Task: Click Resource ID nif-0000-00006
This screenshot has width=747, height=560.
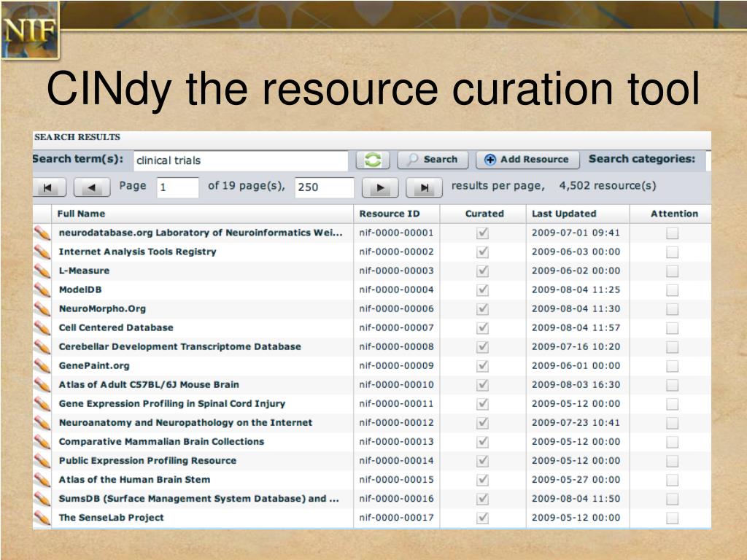Action: 396,308
